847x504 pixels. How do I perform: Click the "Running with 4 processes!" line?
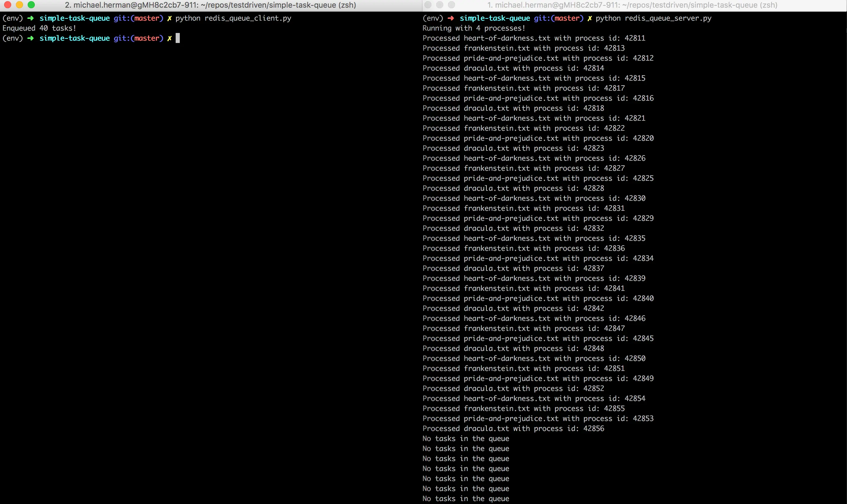[x=474, y=28]
